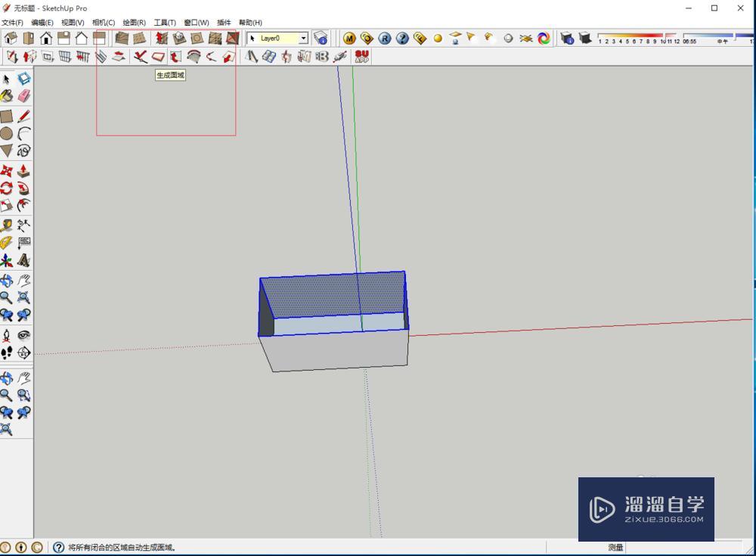Open the 视图(V) View menu

coord(73,23)
